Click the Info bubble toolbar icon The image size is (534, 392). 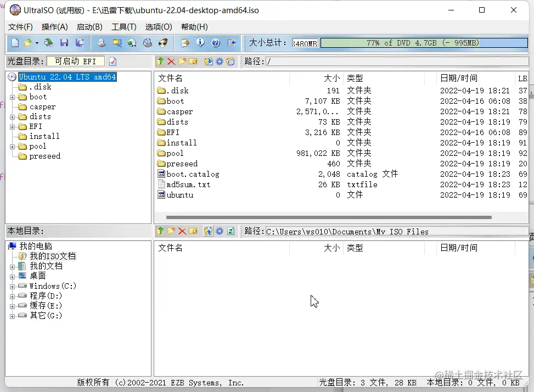coord(200,43)
